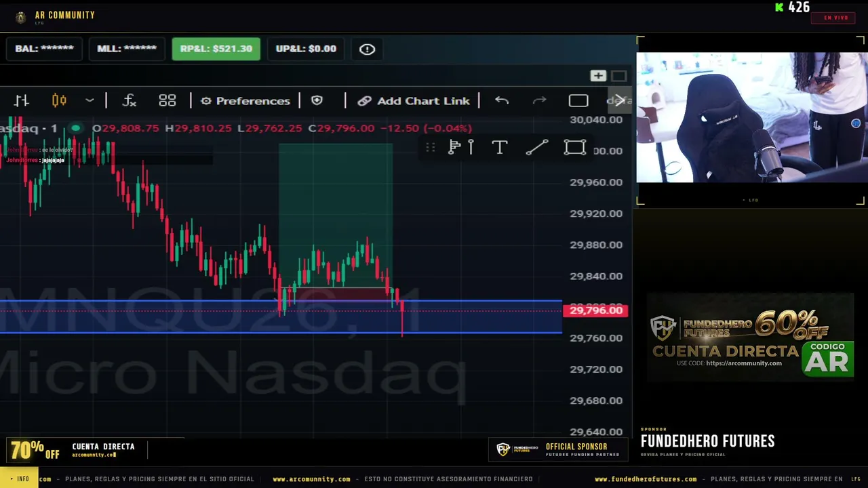This screenshot has height=488, width=868.
Task: Click the 29,880.00 price axis label
Action: 596,245
